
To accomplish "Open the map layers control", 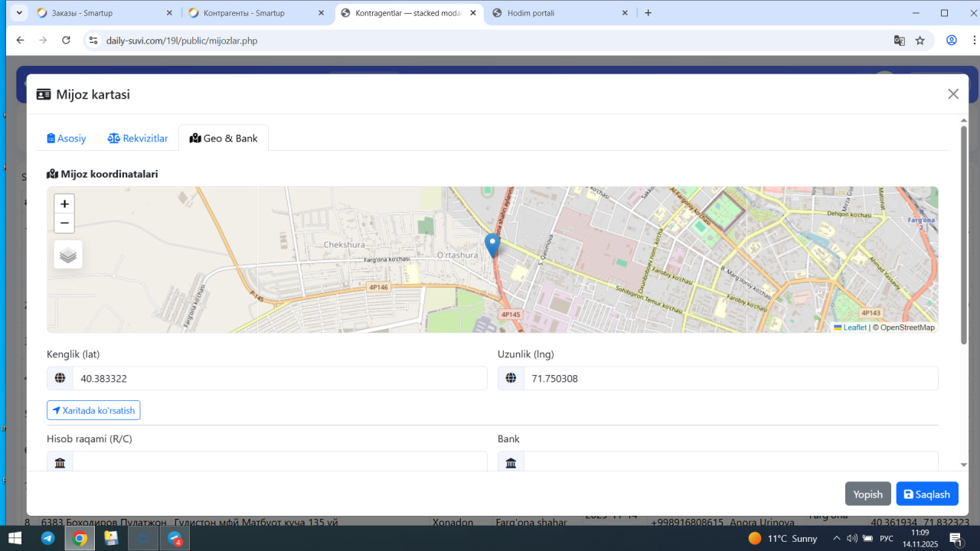I will 68,255.
